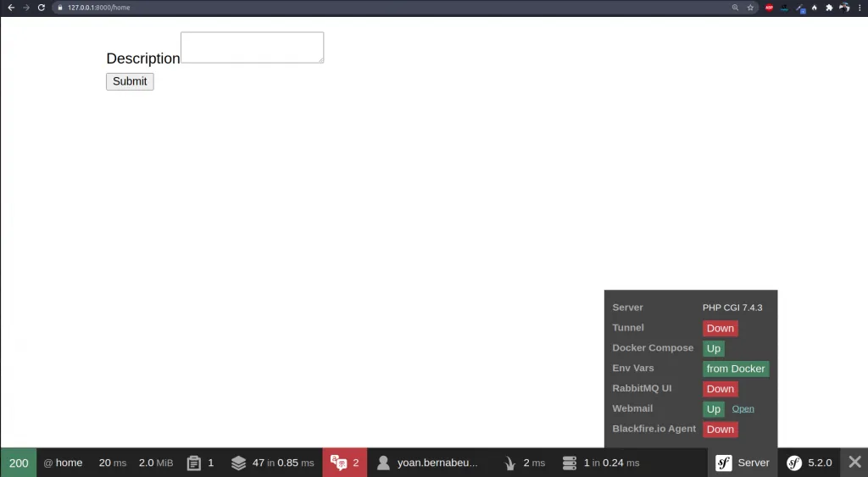Open the database queries icon panel
The image size is (868, 477).
(570, 463)
